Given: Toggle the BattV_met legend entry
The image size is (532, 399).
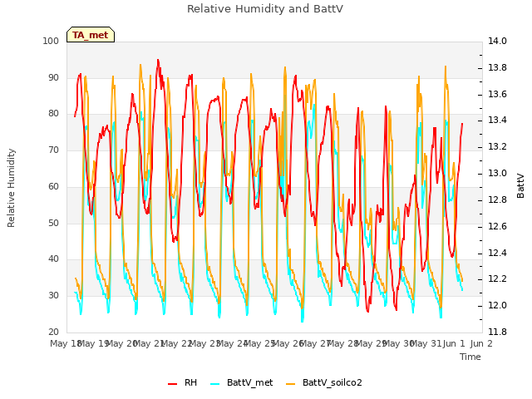Looking at the screenshot, I should [x=242, y=382].
